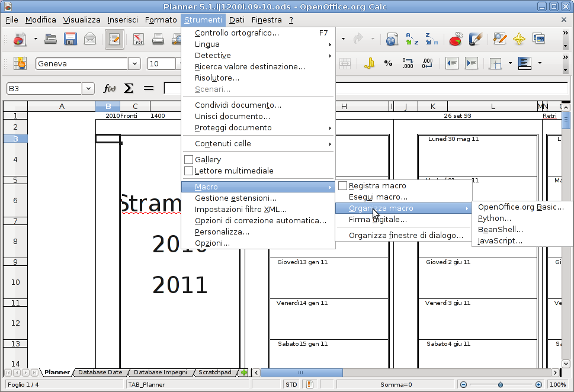
Task: Open the New document dropdown arrow
Action: (36, 39)
